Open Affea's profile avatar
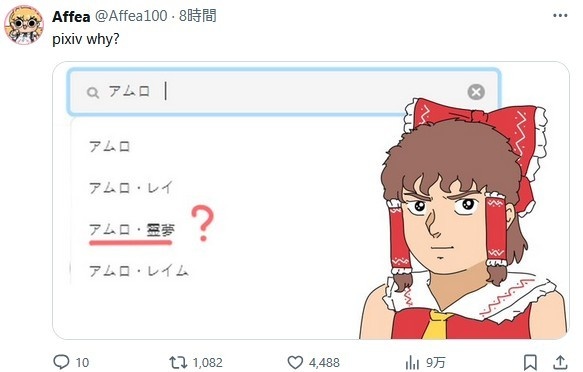Screen dimensions: 583x372 coord(24,25)
